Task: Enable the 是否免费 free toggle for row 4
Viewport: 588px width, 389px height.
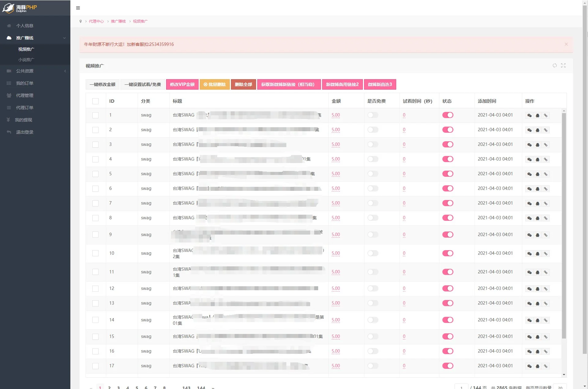Action: click(373, 159)
